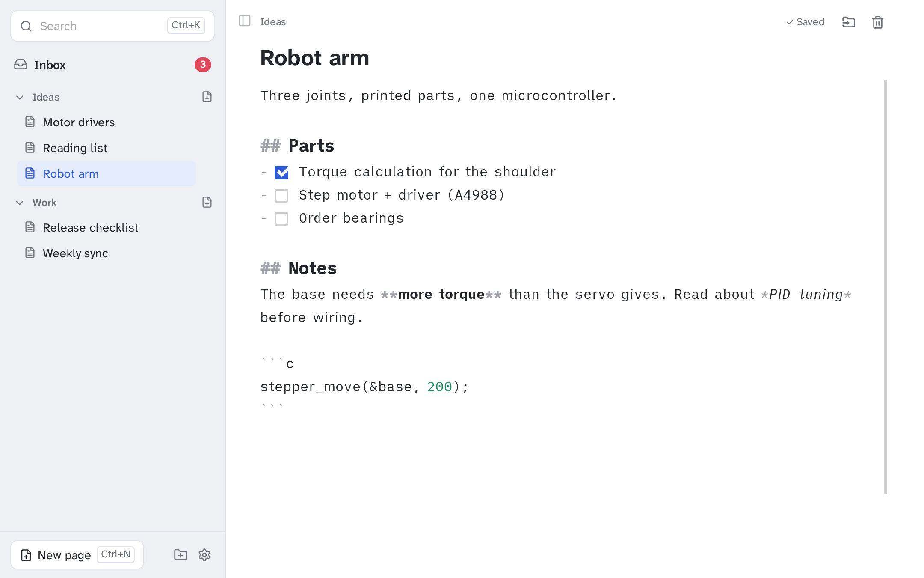Click the text before wiring.
Image resolution: width=924 pixels, height=578 pixels.
tap(311, 318)
